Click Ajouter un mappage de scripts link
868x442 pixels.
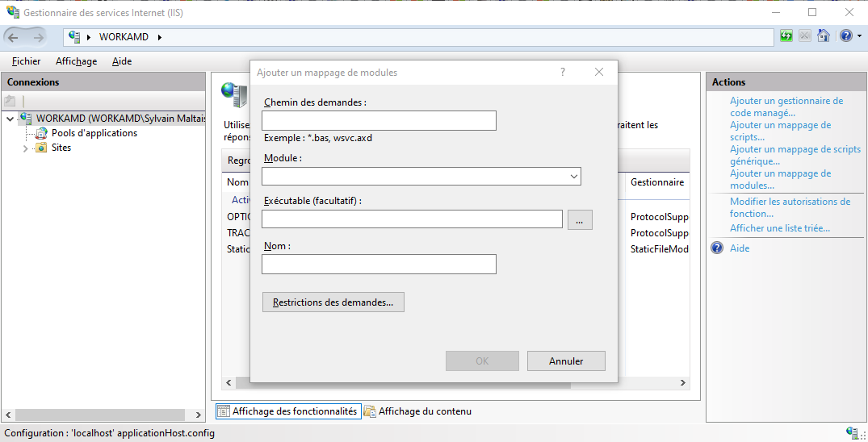point(780,131)
